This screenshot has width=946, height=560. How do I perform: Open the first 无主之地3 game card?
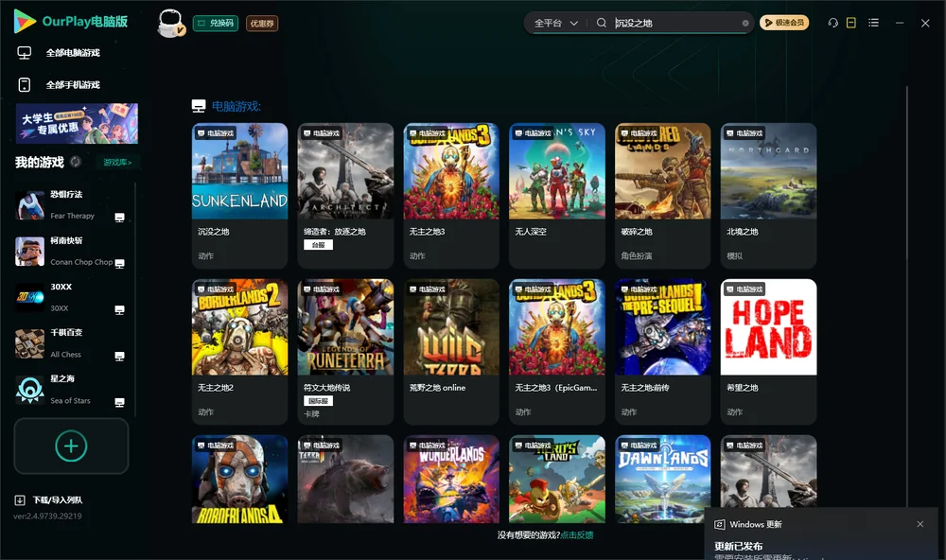tap(451, 196)
